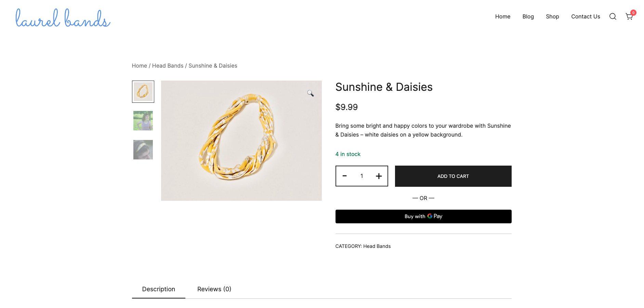
Task: Click the quantity number input field
Action: (x=362, y=176)
